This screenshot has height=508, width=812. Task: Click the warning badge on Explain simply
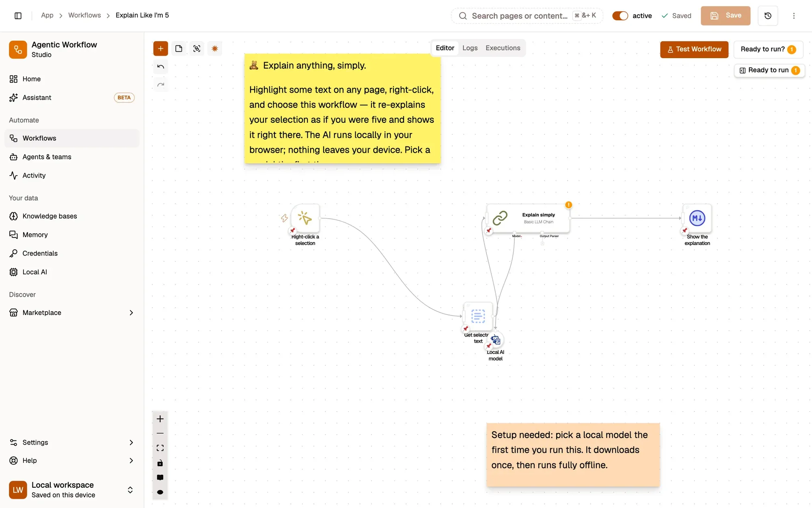[x=569, y=205]
